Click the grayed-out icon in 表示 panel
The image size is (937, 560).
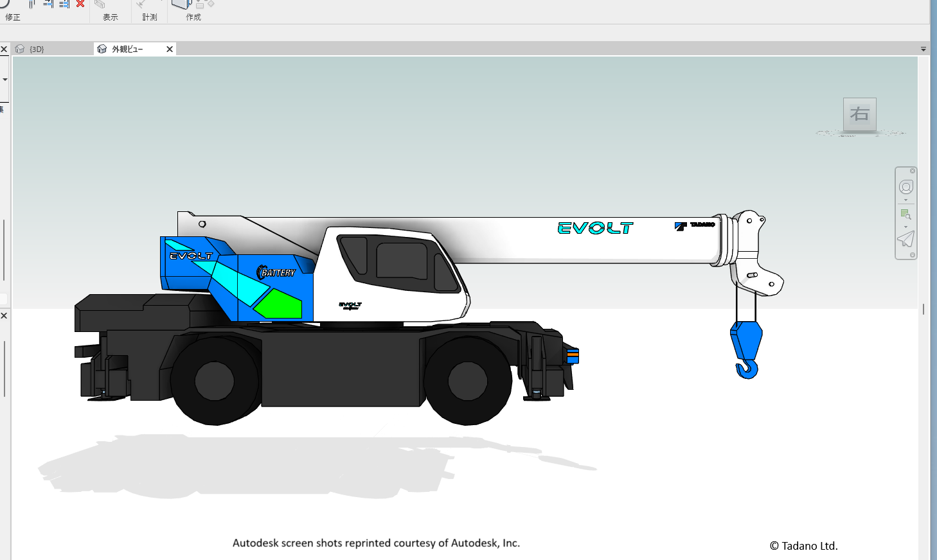(100, 4)
